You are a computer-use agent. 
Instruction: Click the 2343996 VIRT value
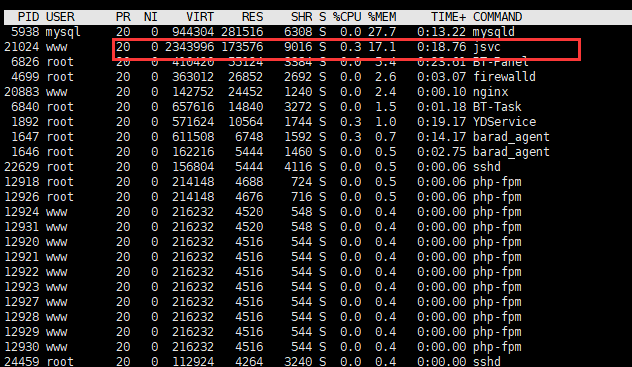coord(189,47)
